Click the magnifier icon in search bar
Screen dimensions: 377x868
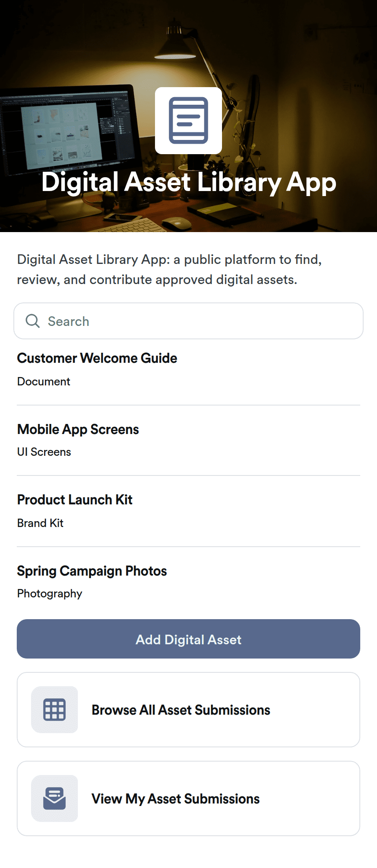(33, 321)
